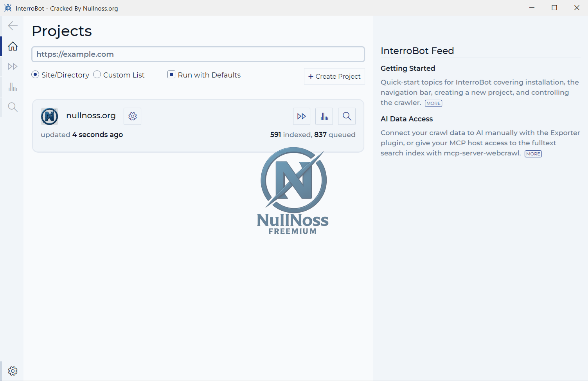Click the InterroBot app icon in the title bar
This screenshot has height=381, width=588.
[8, 8]
